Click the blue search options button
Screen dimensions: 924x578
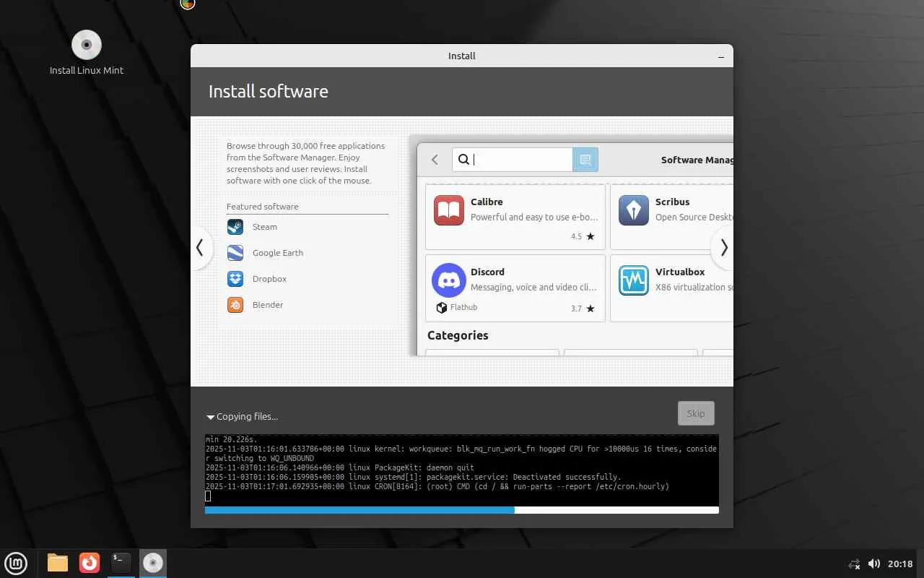(x=585, y=160)
